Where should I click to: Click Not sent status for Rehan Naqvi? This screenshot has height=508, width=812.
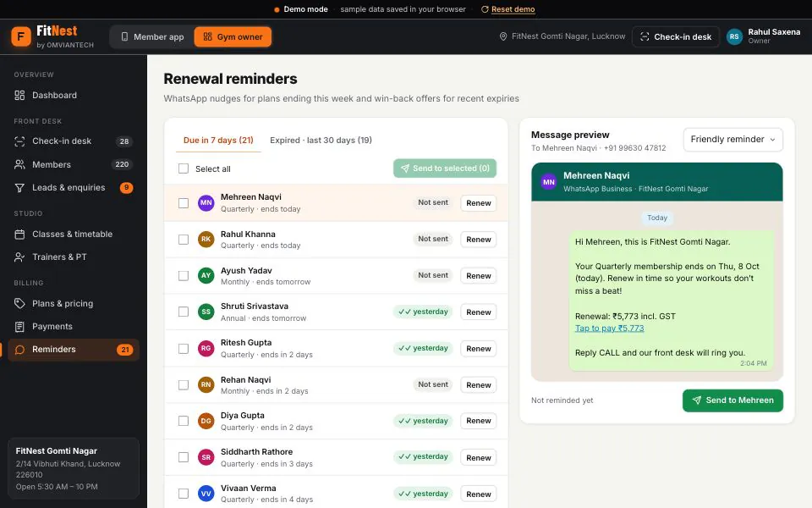click(433, 384)
